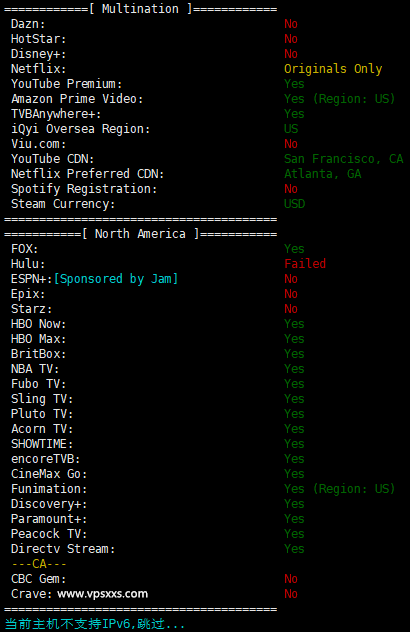Screen dimensions: 410x632
Task: Select the Steam Currency 'USD' value
Action: tap(294, 204)
